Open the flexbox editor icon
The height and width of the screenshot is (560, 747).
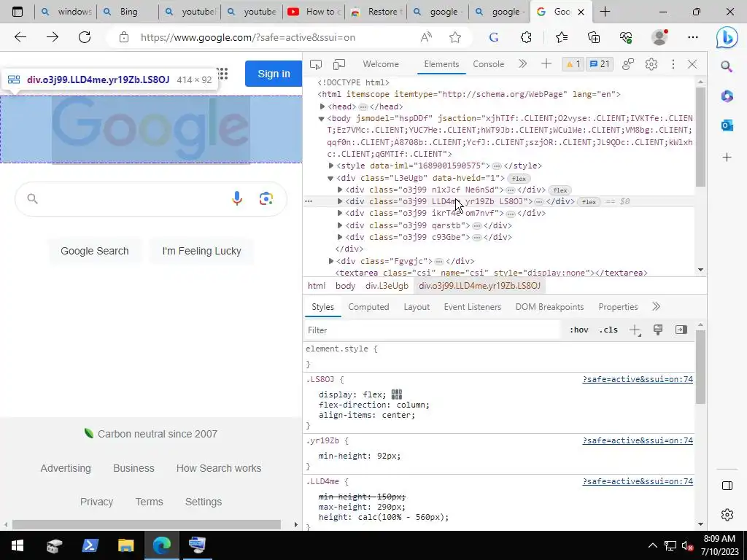point(396,394)
